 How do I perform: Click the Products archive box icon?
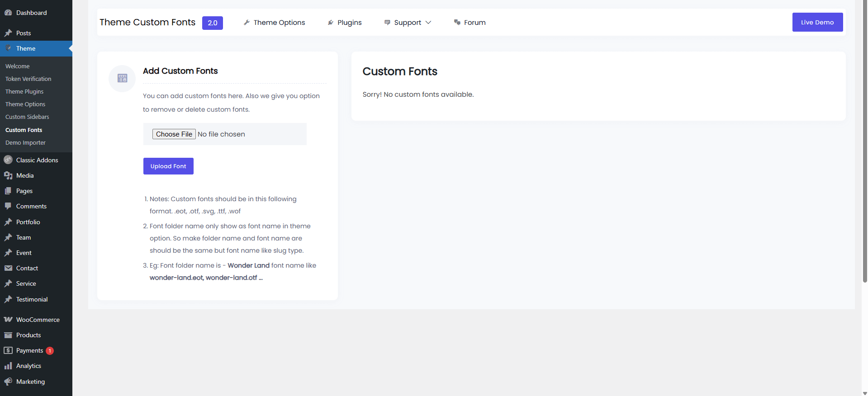point(8,335)
